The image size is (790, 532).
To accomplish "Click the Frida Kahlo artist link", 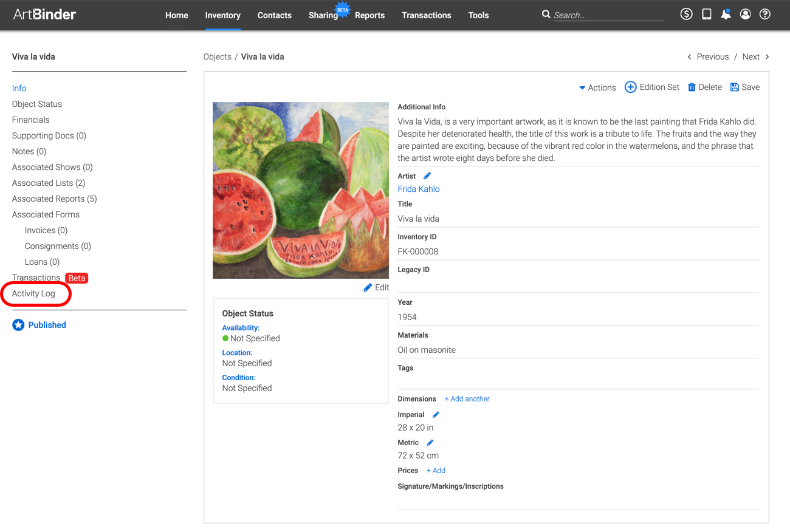I will [419, 189].
